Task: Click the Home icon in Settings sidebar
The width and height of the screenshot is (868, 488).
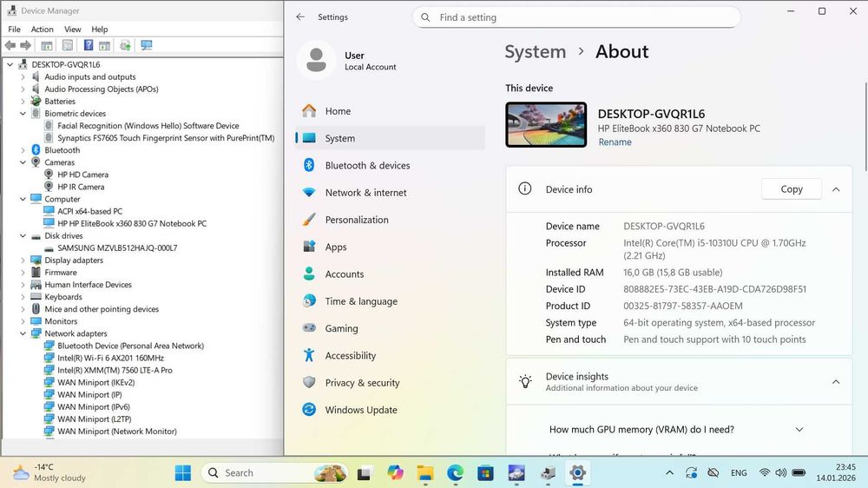Action: [x=309, y=111]
